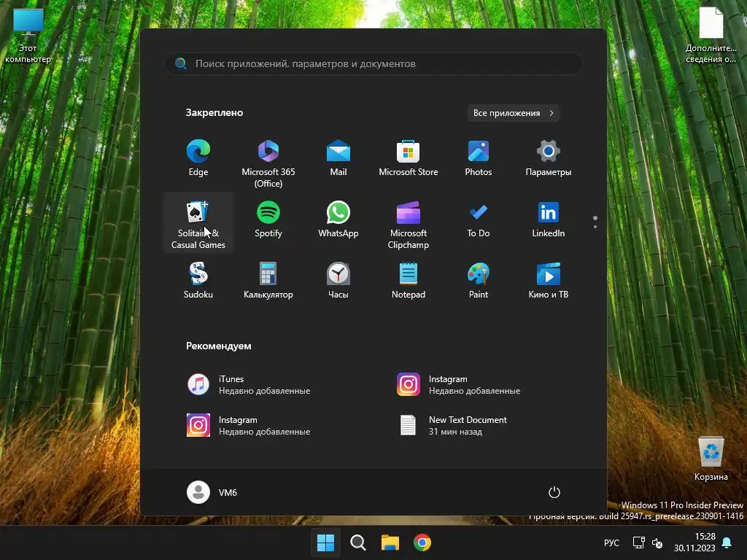The image size is (747, 560).
Task: Open Параметры settings gear
Action: point(549,158)
